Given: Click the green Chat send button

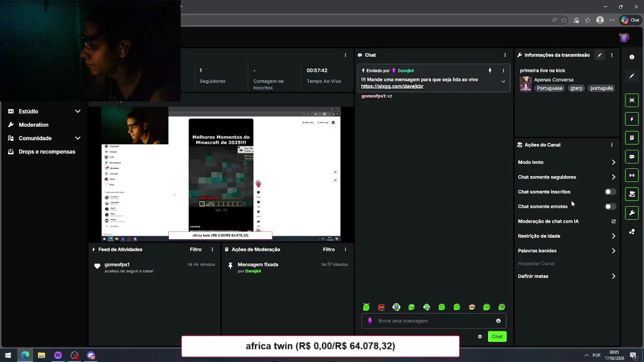Looking at the screenshot, I should (497, 337).
